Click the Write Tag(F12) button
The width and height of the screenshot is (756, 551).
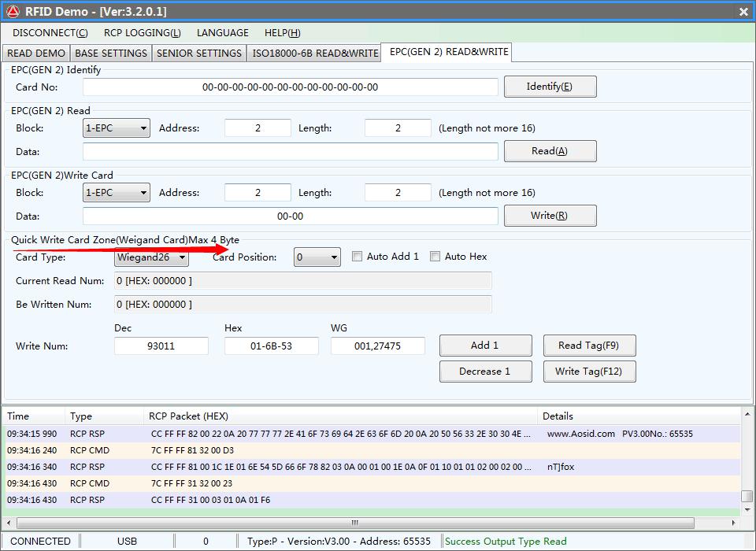coord(589,372)
